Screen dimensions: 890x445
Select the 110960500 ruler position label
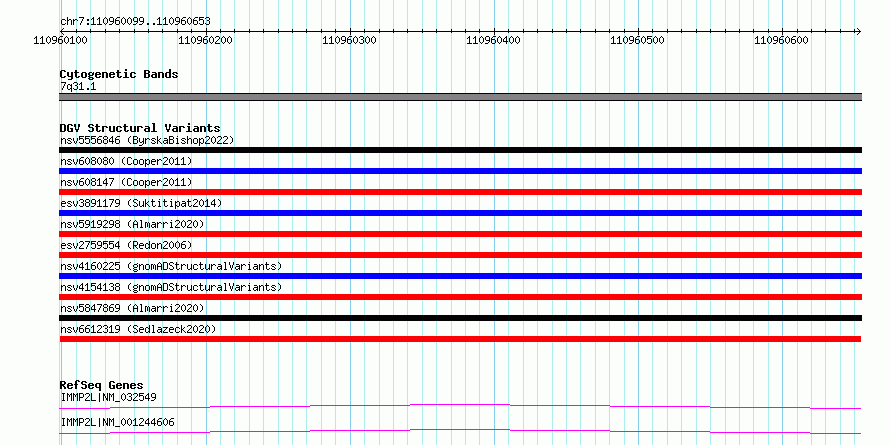point(638,41)
